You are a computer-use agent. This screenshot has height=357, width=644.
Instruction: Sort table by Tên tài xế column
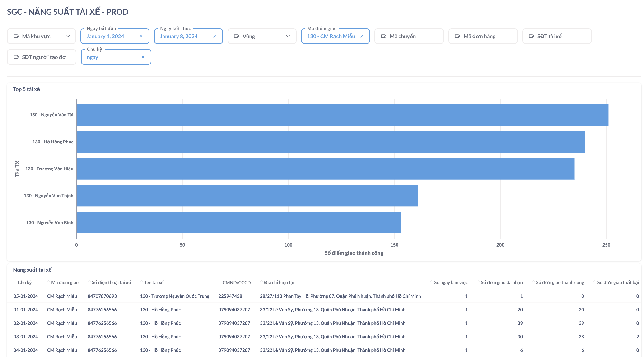(154, 282)
